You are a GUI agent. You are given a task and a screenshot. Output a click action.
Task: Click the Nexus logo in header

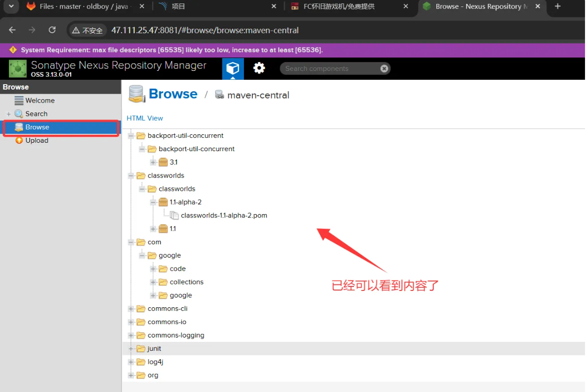click(17, 69)
